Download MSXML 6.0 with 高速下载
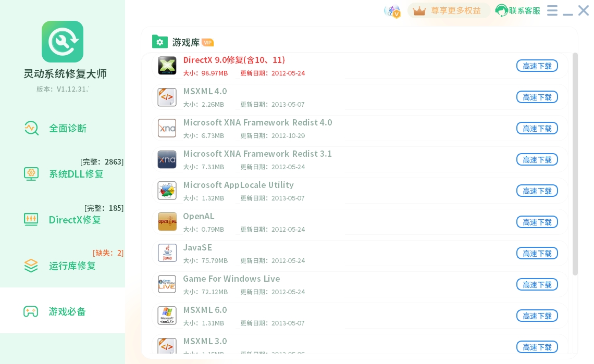Viewport: 594px width, 364px height. [x=537, y=316]
